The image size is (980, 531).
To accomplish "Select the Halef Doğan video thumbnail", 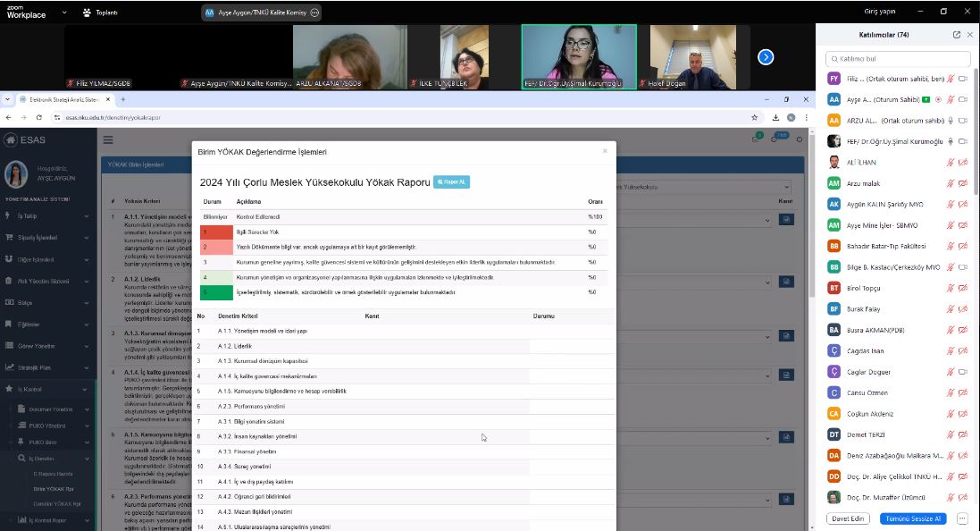I will pos(693,56).
